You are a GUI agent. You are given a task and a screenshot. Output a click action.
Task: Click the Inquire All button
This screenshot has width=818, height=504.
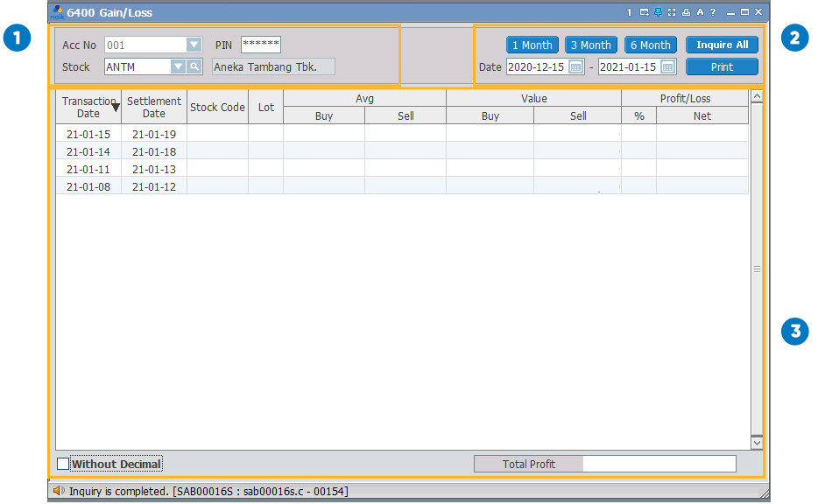click(722, 45)
